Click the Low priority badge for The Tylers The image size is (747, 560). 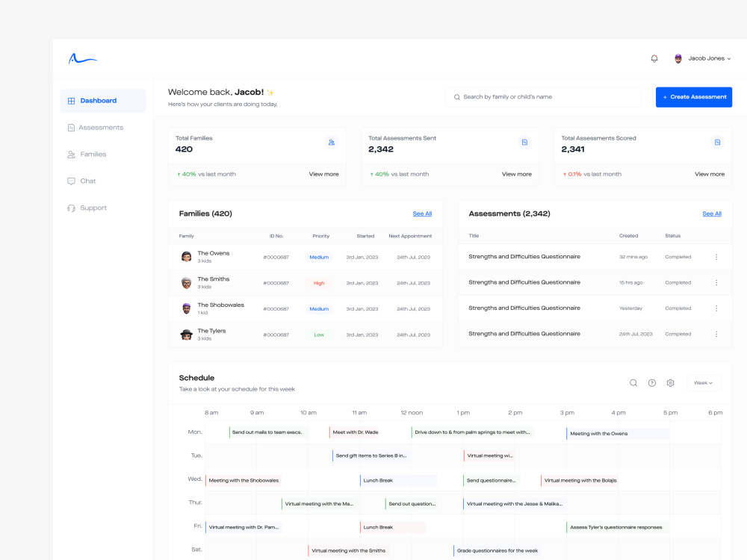click(x=319, y=335)
